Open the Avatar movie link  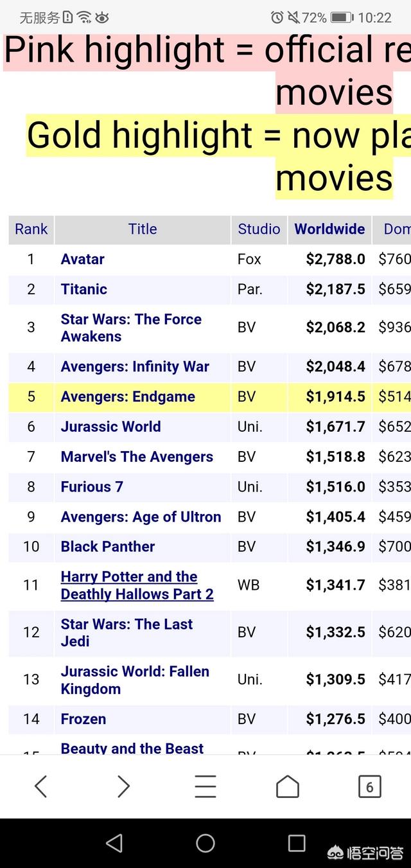82,260
